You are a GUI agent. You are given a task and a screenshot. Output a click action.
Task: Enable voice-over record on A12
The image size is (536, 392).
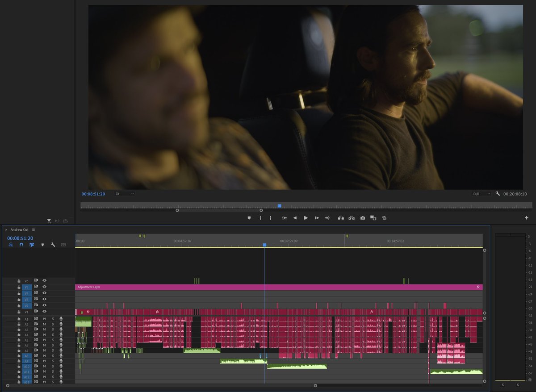tap(61, 377)
